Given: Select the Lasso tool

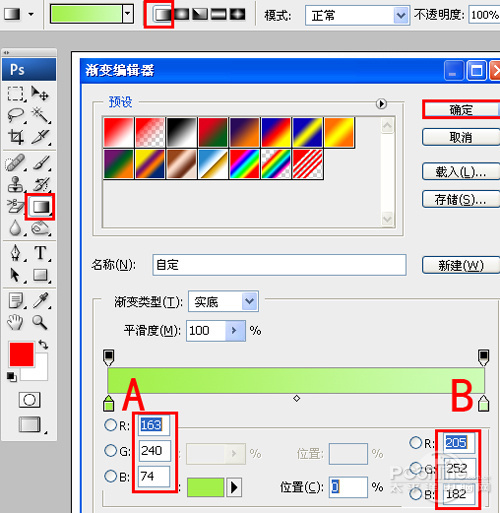Looking at the screenshot, I should 16,115.
